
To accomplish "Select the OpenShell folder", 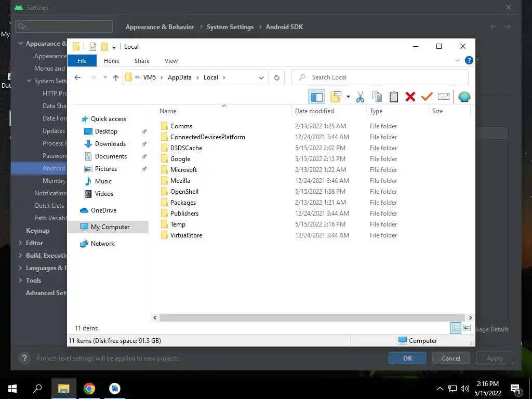I will coord(184,192).
